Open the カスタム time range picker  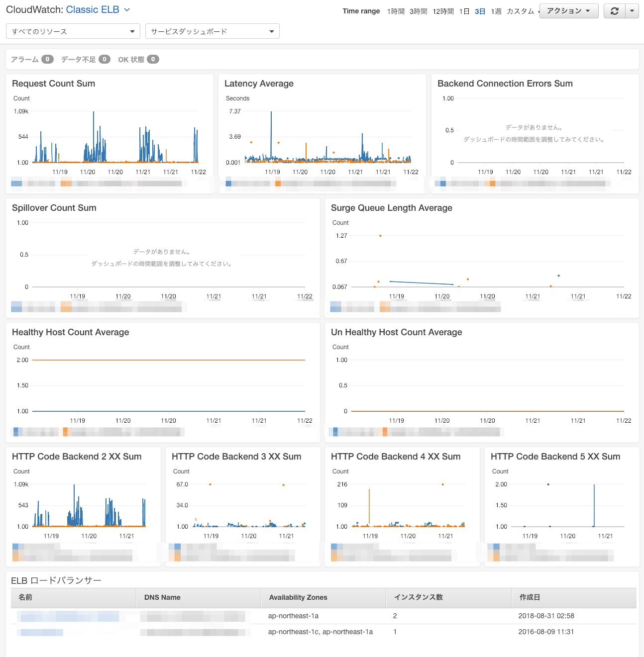click(520, 11)
